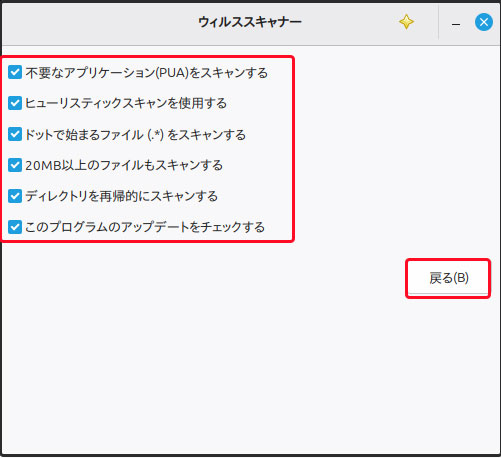Close the window with blue X button

point(484,22)
